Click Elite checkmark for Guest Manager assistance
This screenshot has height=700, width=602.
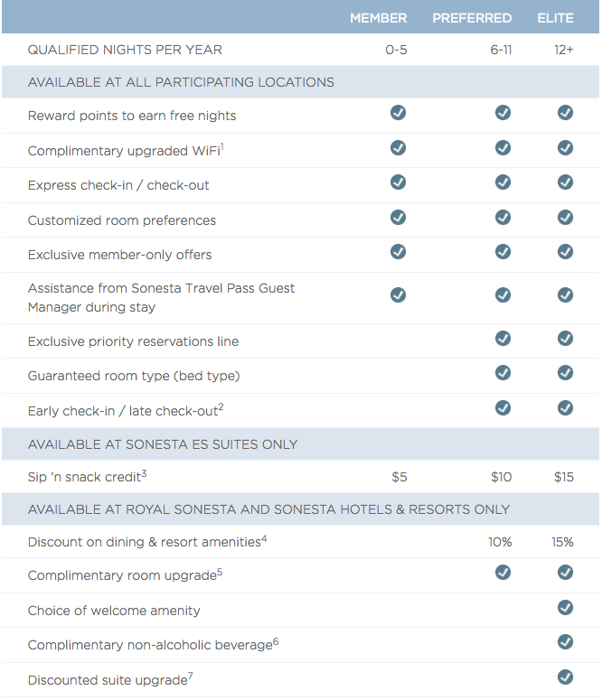(x=565, y=295)
